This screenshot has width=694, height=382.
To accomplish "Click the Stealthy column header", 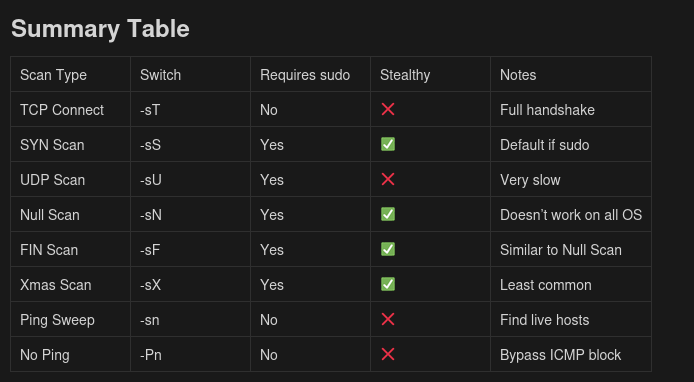I will (405, 75).
